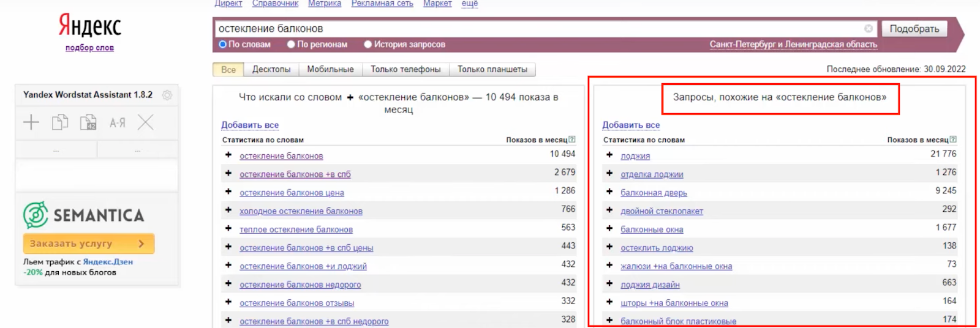Clear the Assistant list with X icon

[145, 122]
